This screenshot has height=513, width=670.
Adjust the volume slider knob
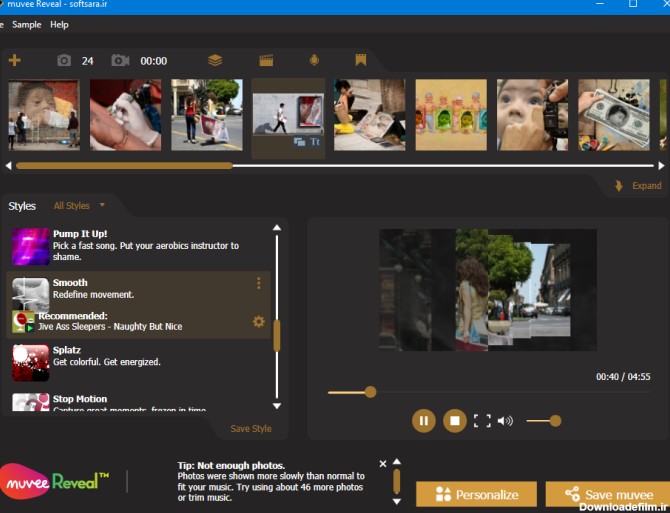coord(555,421)
